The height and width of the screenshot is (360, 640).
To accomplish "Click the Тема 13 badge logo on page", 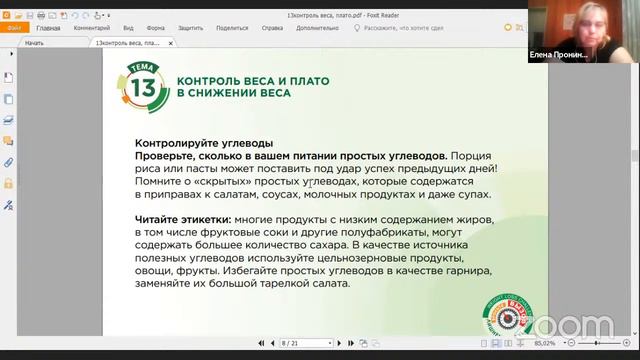I will click(x=143, y=87).
